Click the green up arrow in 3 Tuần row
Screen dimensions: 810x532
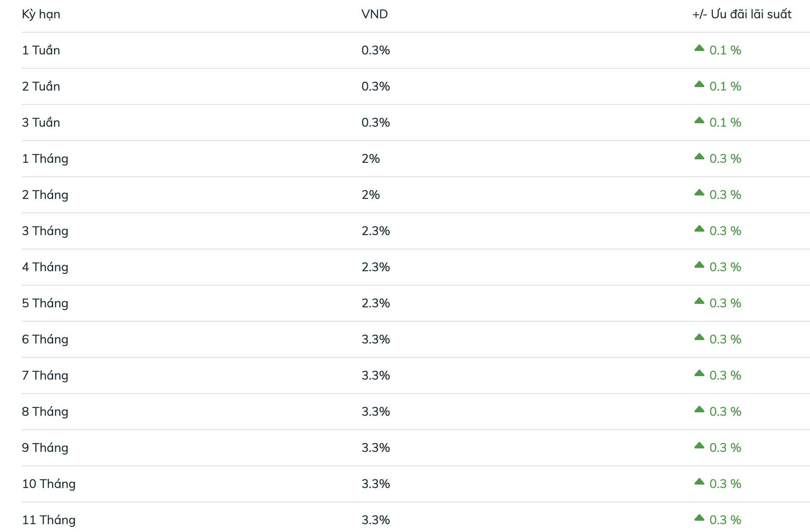(x=699, y=120)
